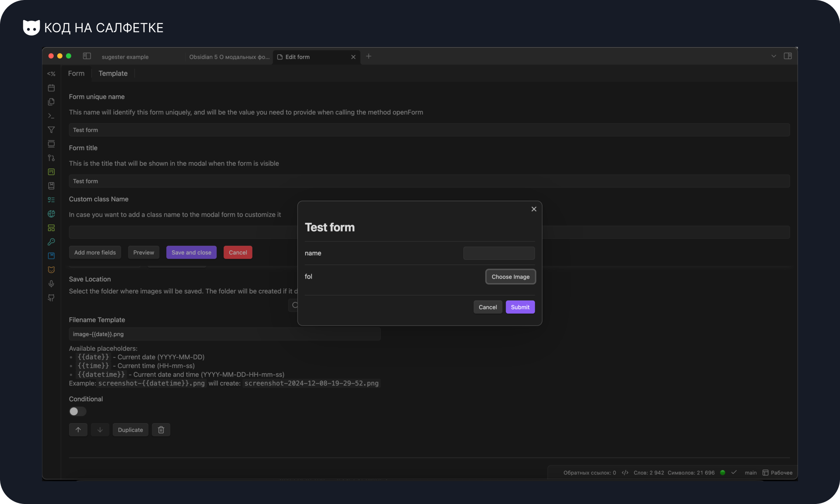Click the 'main' branch in status bar
The image size is (840, 504).
coord(751,472)
